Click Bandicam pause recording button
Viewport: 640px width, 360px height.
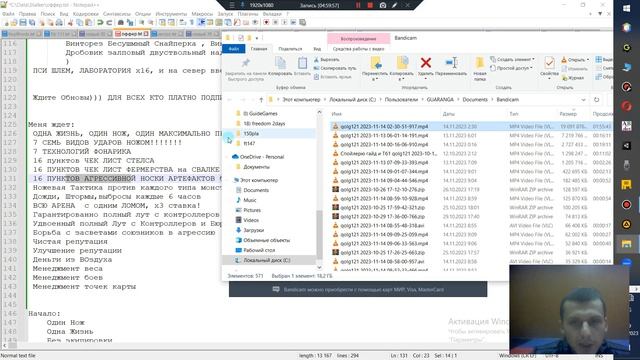click(358, 5)
